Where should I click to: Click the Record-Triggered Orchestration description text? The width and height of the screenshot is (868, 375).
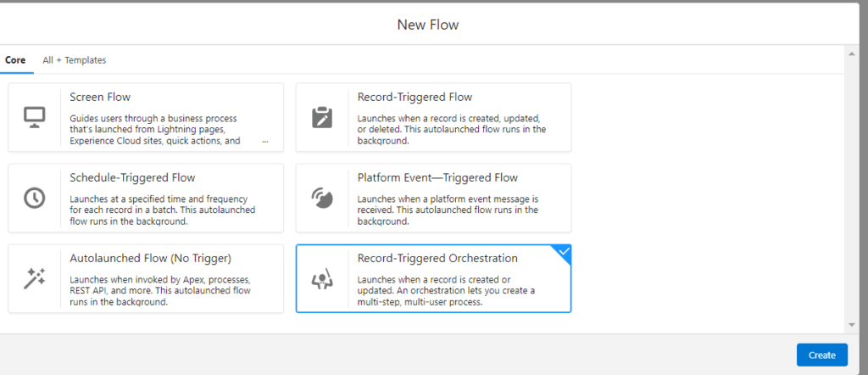(x=446, y=291)
